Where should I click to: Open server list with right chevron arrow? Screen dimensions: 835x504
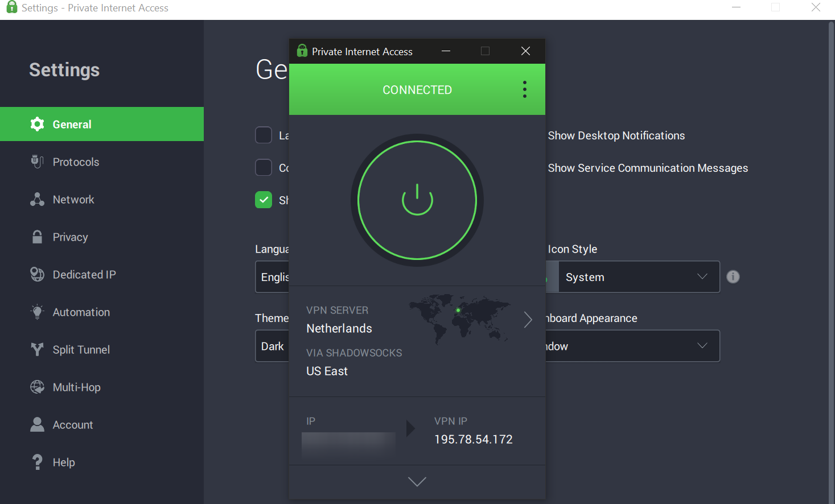click(x=528, y=320)
